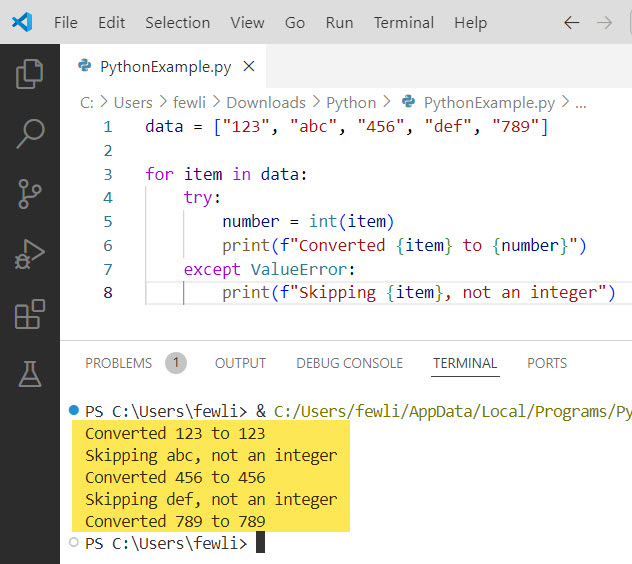Click line number 1 in gutter
Screen dimensions: 632x564
(x=108, y=127)
